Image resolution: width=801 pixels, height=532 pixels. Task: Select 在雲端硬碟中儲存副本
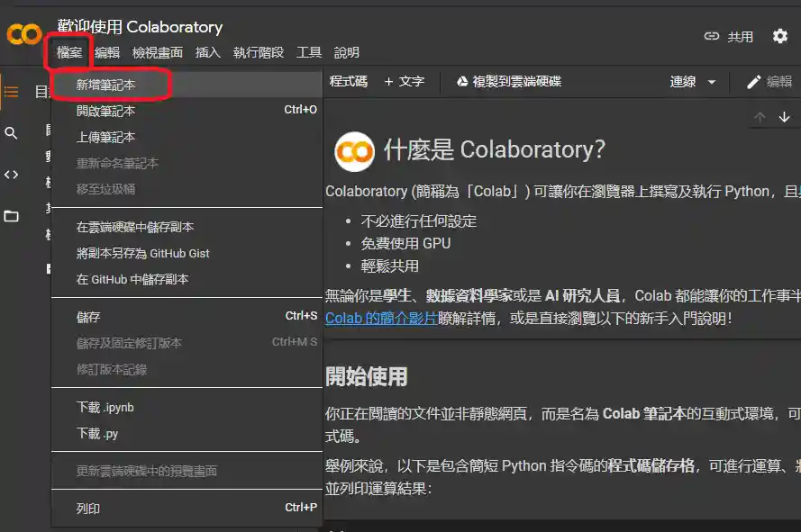point(187,227)
